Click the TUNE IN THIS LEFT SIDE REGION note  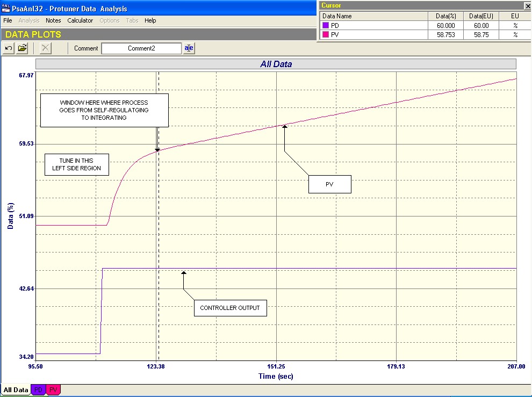click(76, 164)
